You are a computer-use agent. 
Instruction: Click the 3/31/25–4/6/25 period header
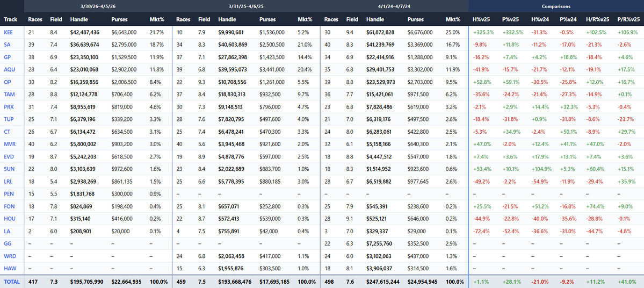[x=246, y=6]
